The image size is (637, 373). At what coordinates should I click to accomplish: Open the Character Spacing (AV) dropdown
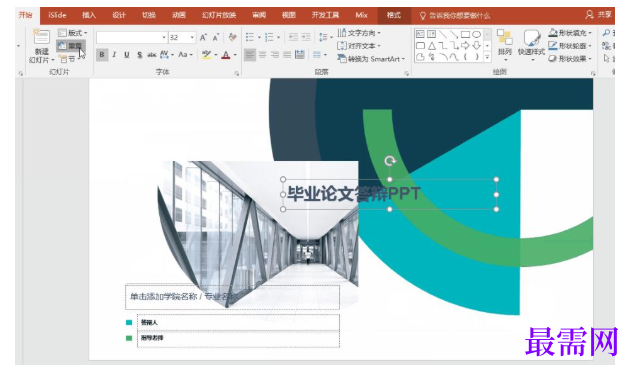coord(167,54)
